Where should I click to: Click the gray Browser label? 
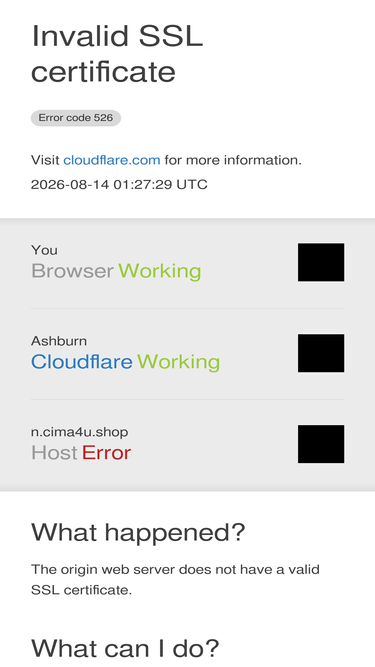pyautogui.click(x=72, y=271)
